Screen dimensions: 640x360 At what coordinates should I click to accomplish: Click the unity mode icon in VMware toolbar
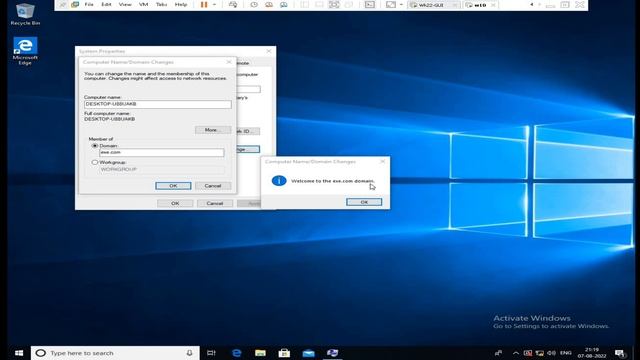(349, 4)
